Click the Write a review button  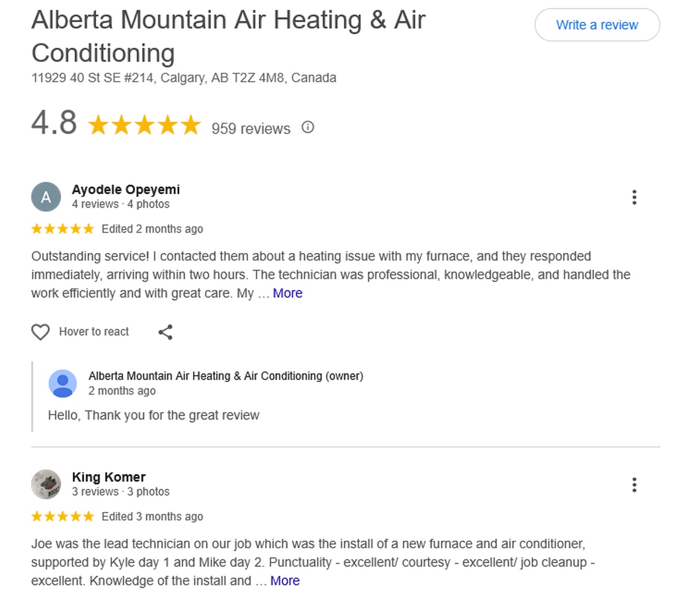point(597,25)
